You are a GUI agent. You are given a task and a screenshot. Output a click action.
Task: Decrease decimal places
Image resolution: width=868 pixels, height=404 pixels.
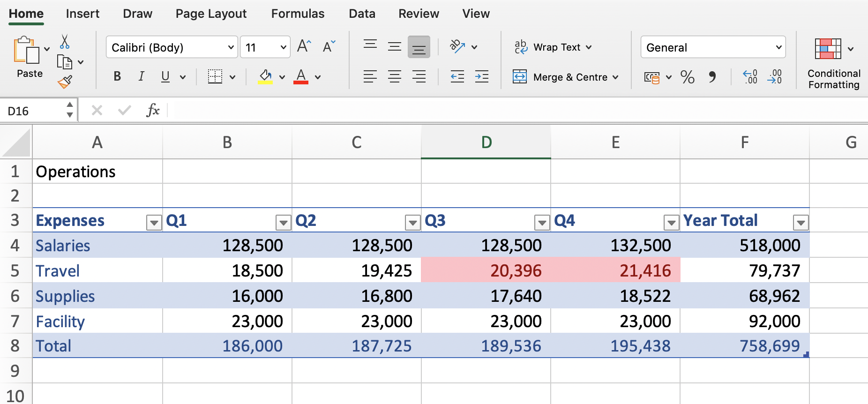[x=775, y=76]
